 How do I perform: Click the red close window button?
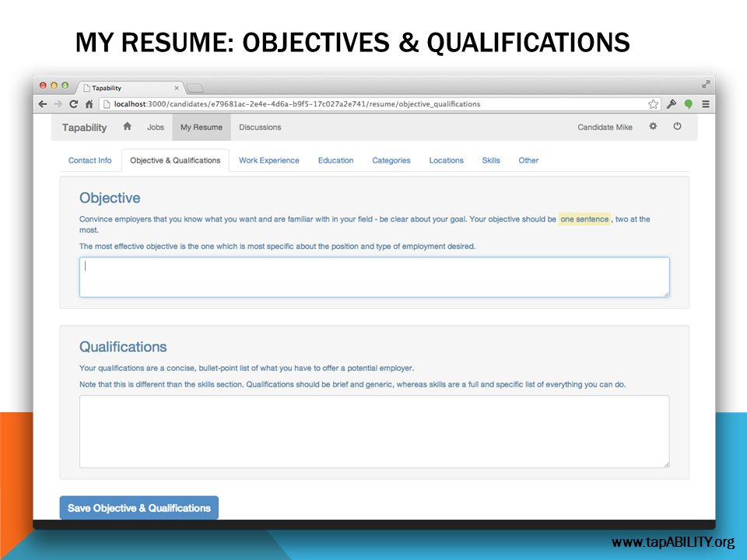[43, 86]
